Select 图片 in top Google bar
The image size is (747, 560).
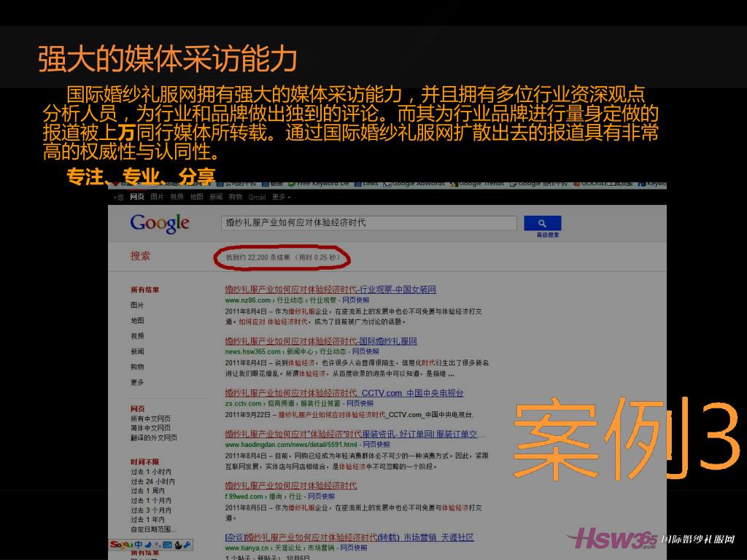pos(157,197)
